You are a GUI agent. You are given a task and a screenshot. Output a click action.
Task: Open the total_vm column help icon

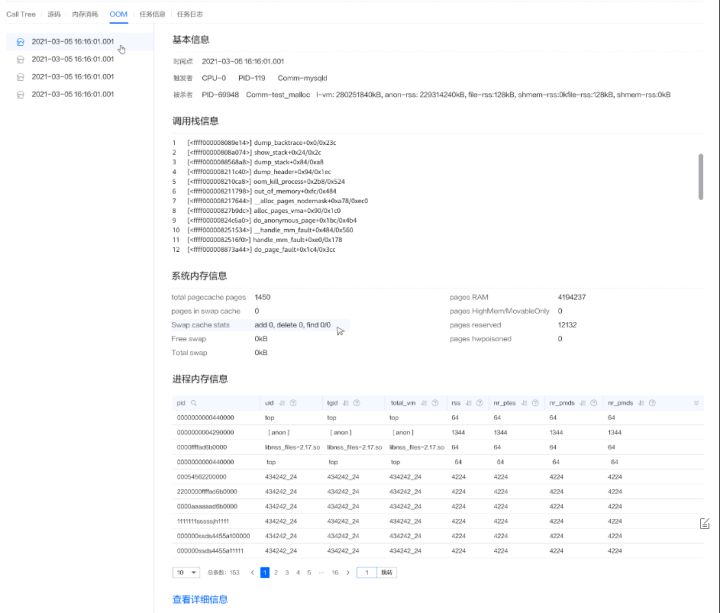pos(435,403)
